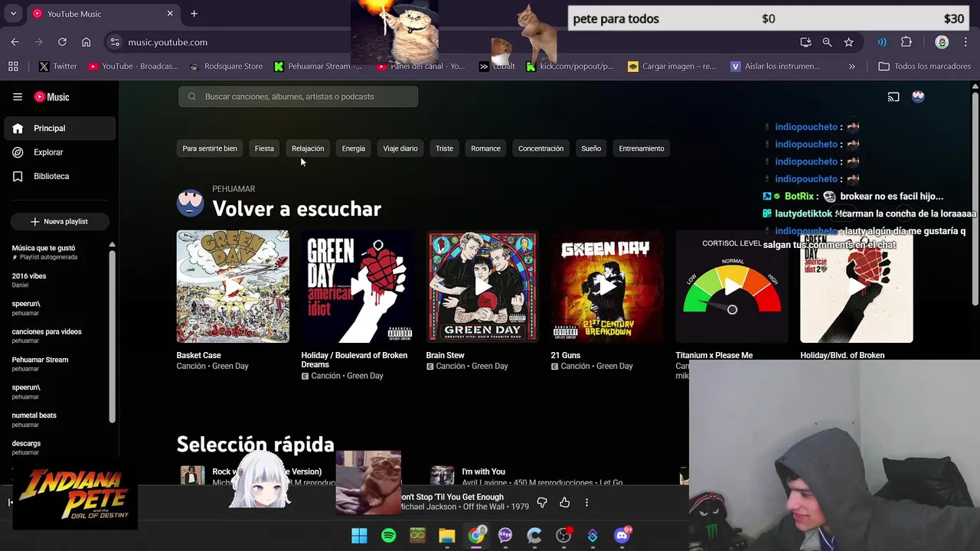
Task: Select the 'Para sentirte bien' mood chip
Action: 210,148
